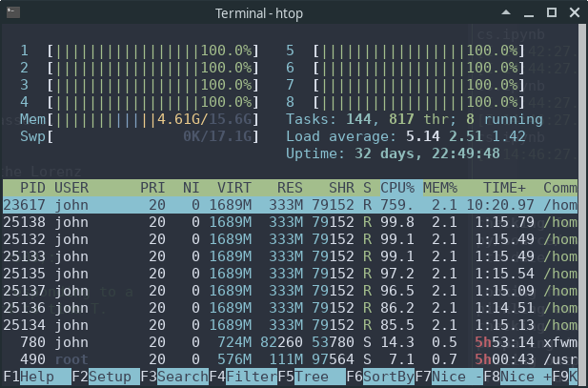This screenshot has width=588, height=388.
Task: Click the Mem usage bar showing 4.61G
Action: point(140,119)
